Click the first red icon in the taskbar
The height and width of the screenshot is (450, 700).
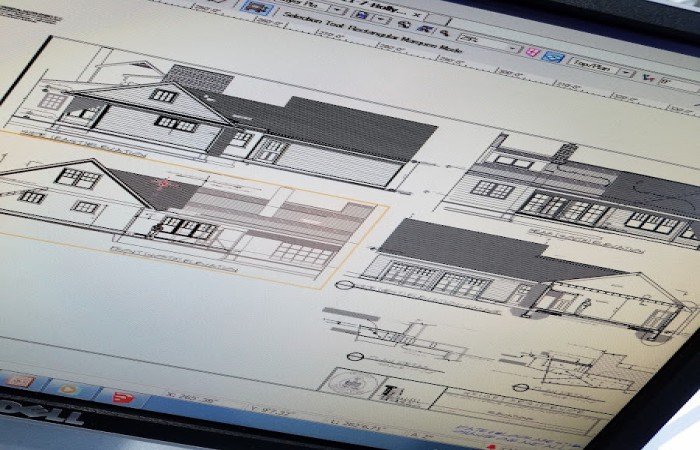pyautogui.click(x=20, y=381)
